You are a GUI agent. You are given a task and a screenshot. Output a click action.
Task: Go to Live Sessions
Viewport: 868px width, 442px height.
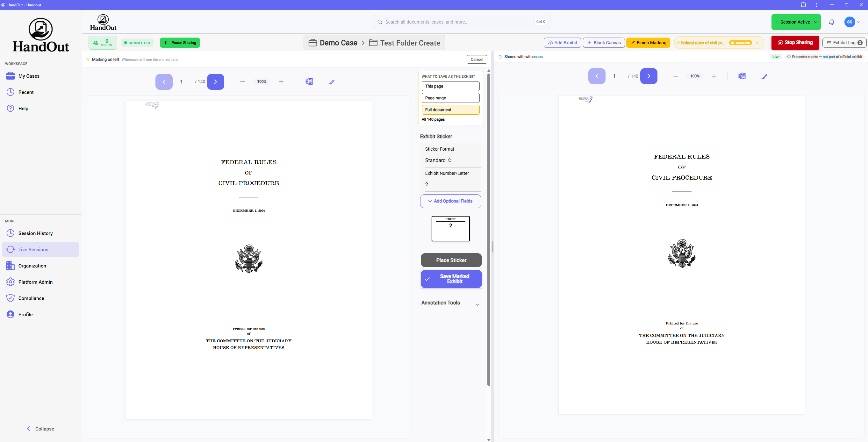[40, 249]
